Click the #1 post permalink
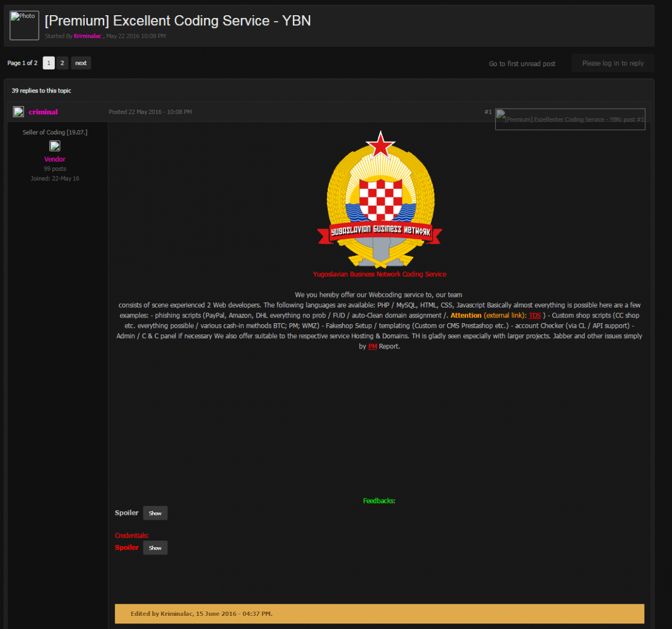672x629 pixels. pyautogui.click(x=488, y=112)
